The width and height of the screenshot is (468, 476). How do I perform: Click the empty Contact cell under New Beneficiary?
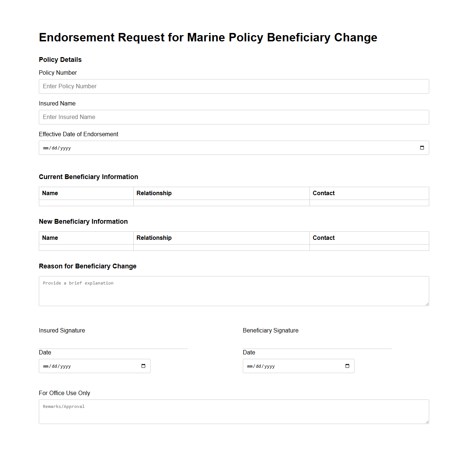369,248
